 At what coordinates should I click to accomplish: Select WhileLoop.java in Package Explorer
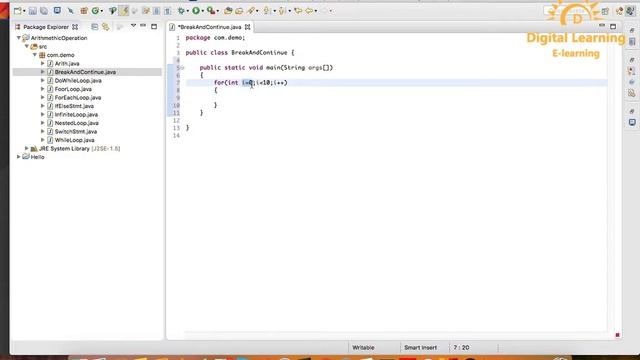coord(74,140)
